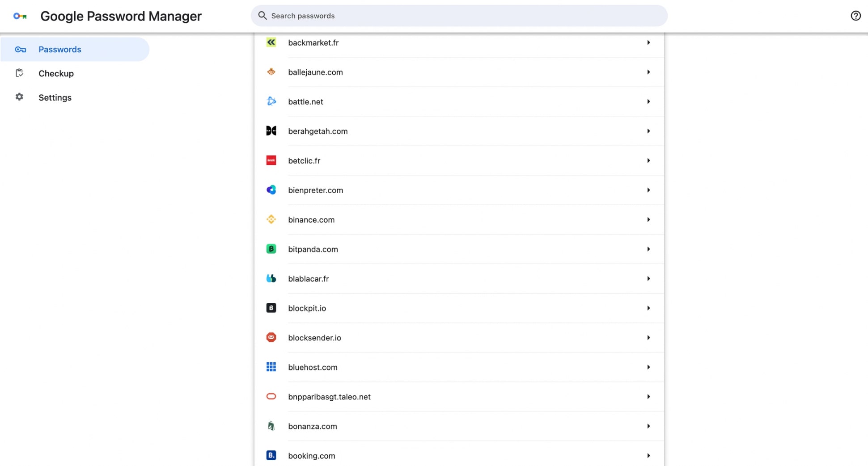The width and height of the screenshot is (868, 466).
Task: Click the red betclic.fr favicon
Action: pyautogui.click(x=271, y=160)
